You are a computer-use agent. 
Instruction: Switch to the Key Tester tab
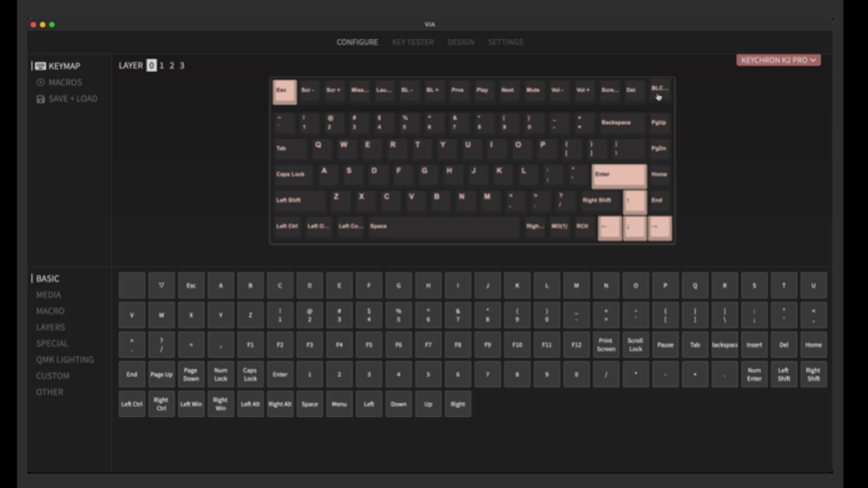pyautogui.click(x=412, y=42)
